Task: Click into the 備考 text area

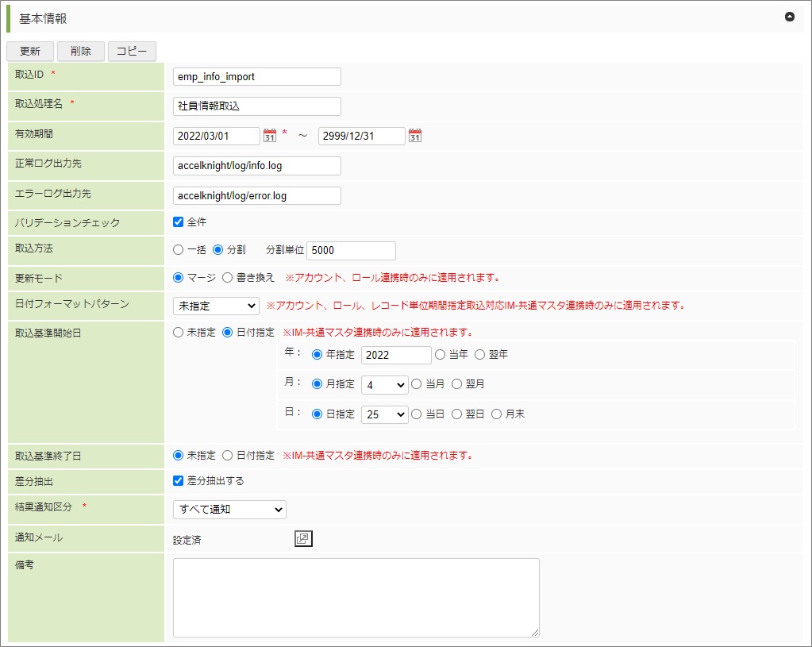Action: click(x=356, y=597)
